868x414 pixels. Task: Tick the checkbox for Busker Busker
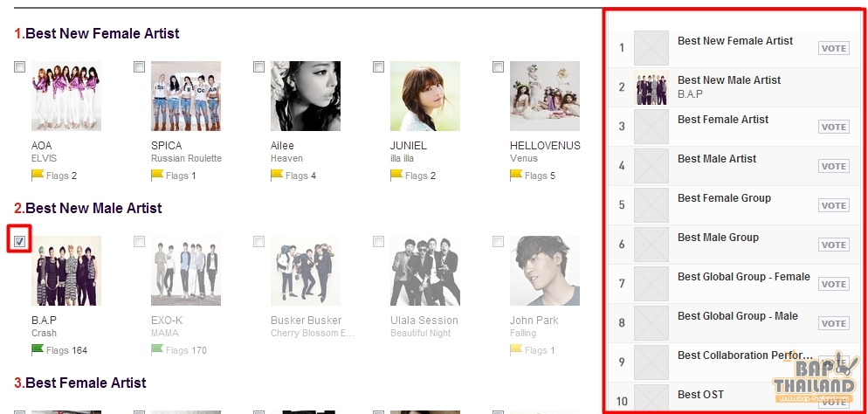tap(259, 241)
